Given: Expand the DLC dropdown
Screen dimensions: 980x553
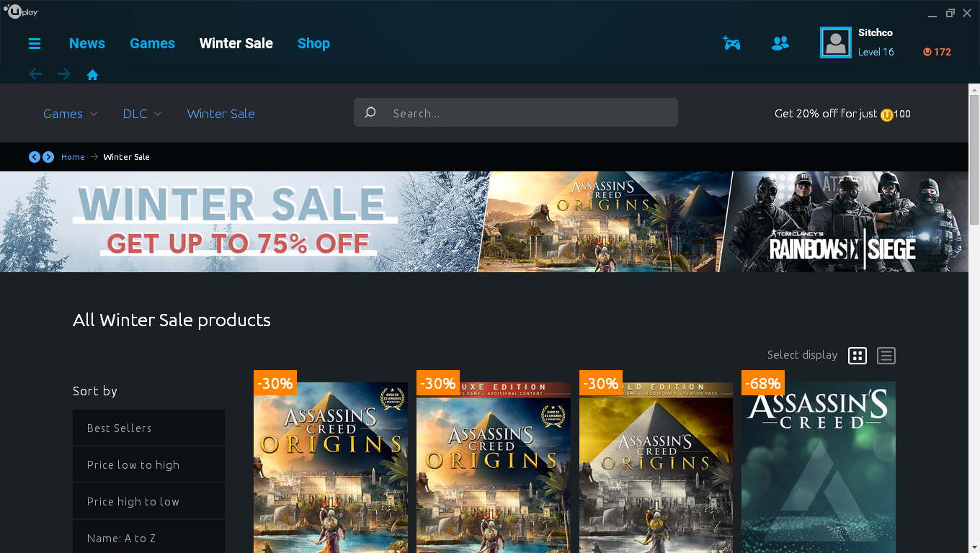Looking at the screenshot, I should (x=142, y=114).
